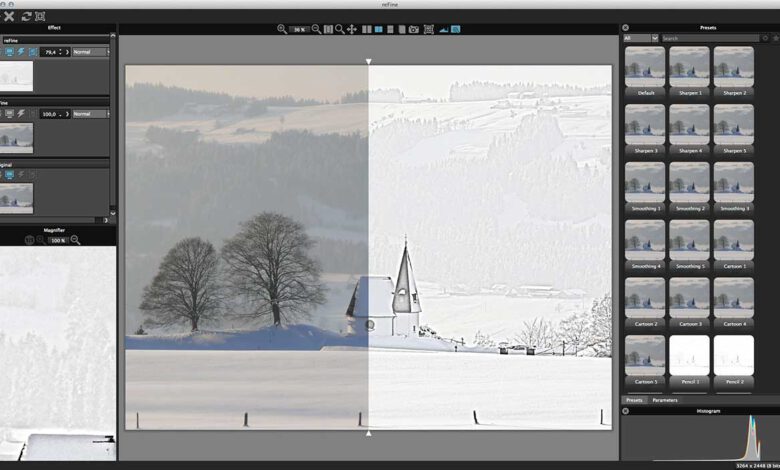Apply the Sharpen 2 preset
This screenshot has width=780, height=470.
(x=734, y=71)
